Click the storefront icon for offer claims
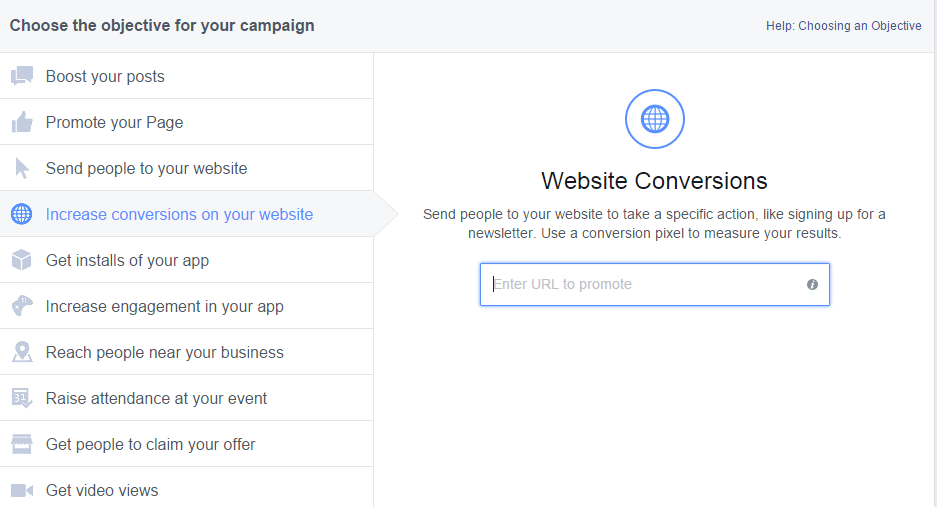 pos(22,444)
